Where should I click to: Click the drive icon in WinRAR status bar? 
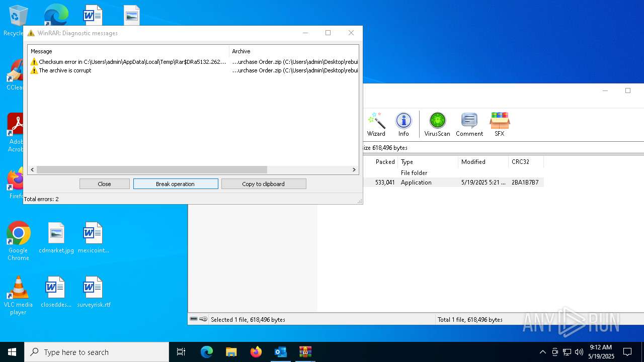tap(194, 319)
